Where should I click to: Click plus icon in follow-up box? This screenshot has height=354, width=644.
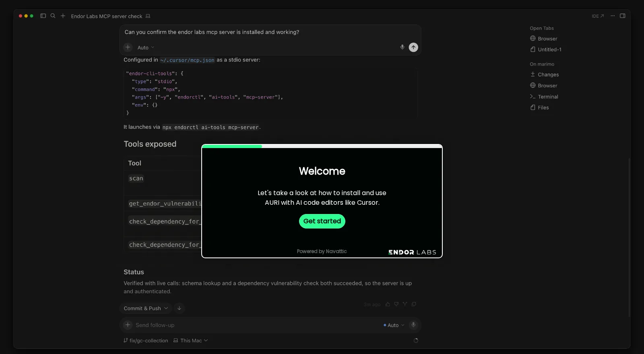point(128,325)
